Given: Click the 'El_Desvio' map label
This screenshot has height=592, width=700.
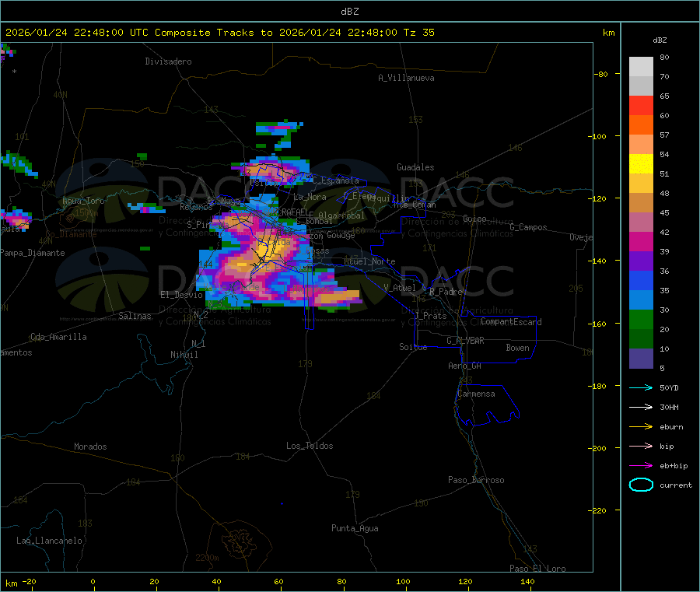Looking at the screenshot, I should [182, 295].
